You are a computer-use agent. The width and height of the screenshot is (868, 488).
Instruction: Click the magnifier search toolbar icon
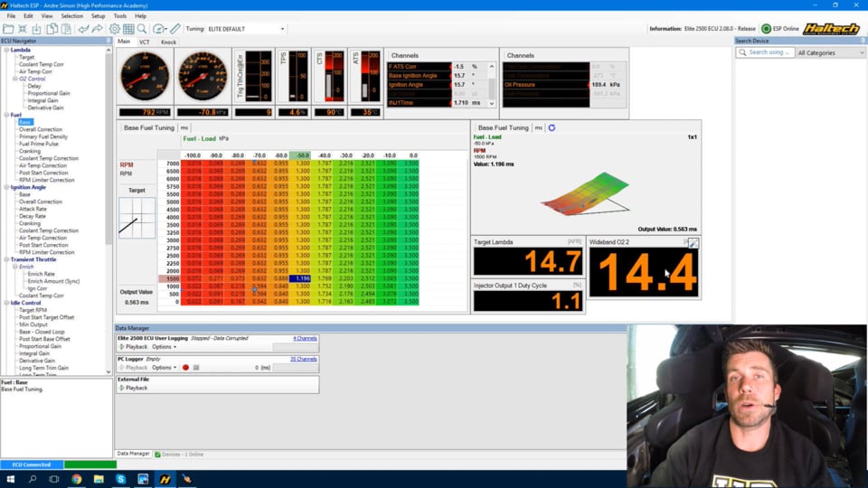point(142,29)
